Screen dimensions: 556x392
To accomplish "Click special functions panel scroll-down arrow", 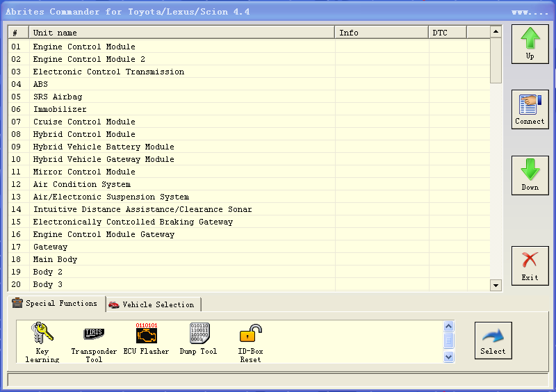I will pos(448,357).
